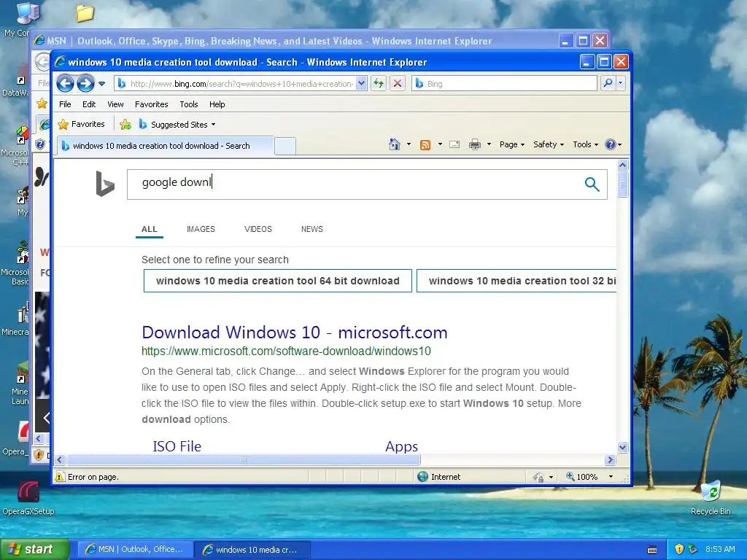747x560 pixels.
Task: Expand the zoom level dropdown arrow
Action: 611,477
